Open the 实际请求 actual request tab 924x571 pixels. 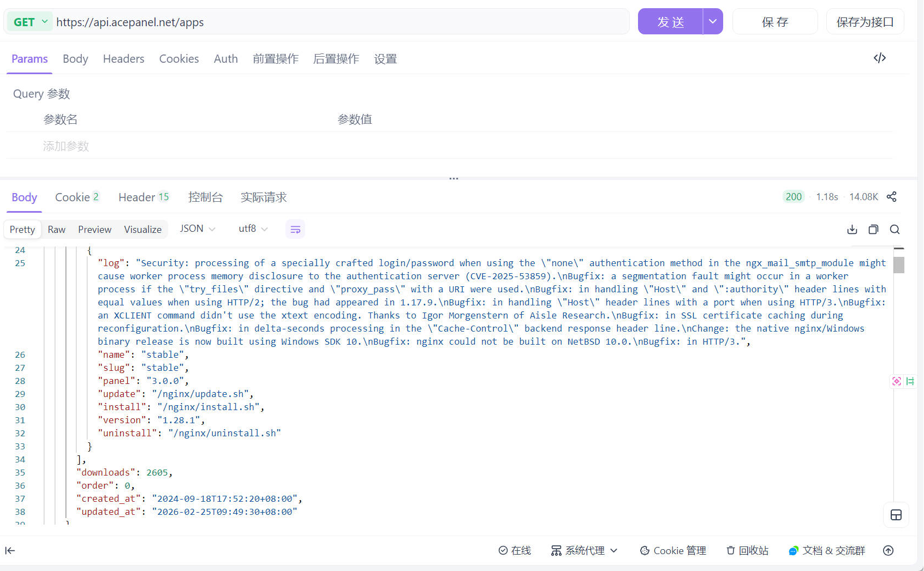coord(264,197)
